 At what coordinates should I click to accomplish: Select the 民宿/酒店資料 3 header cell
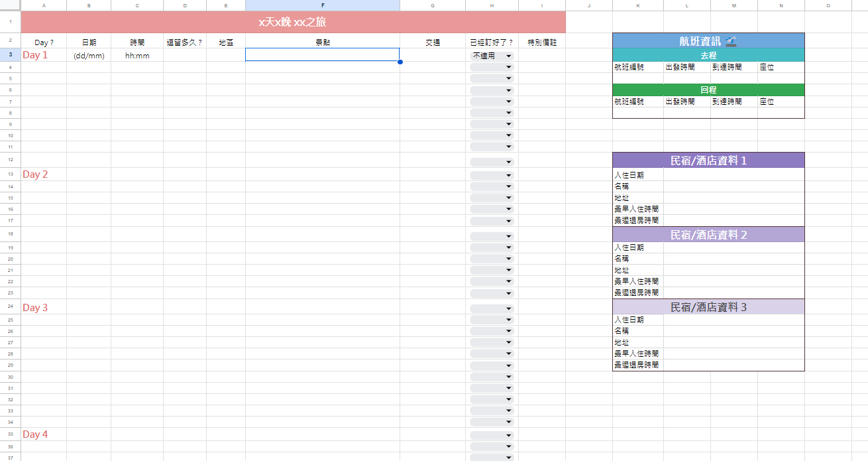708,307
